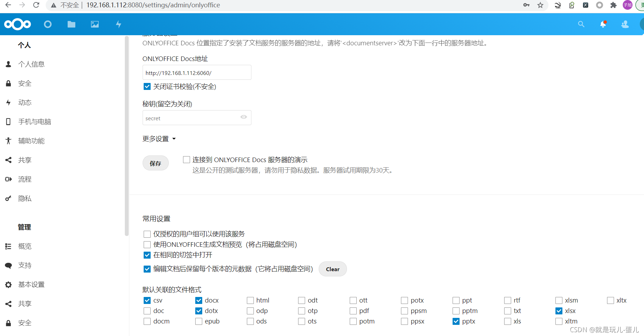Check the rtf format checkbox
644x336 pixels.
508,300
